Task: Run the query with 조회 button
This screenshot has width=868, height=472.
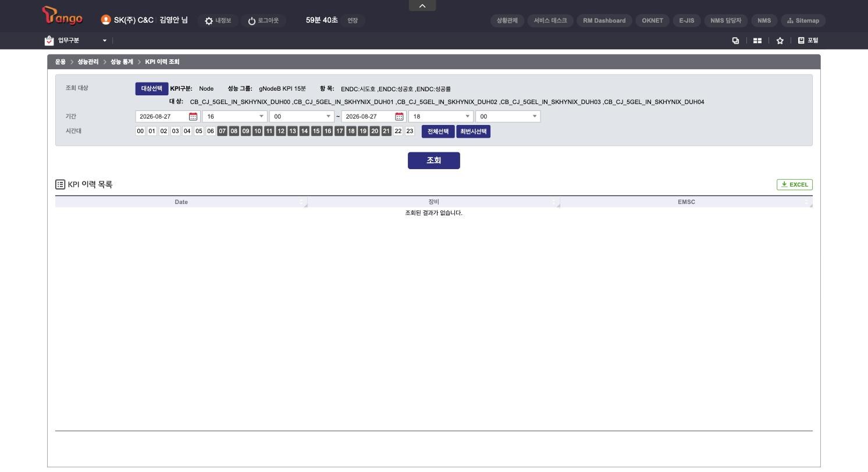Action: pos(434,160)
